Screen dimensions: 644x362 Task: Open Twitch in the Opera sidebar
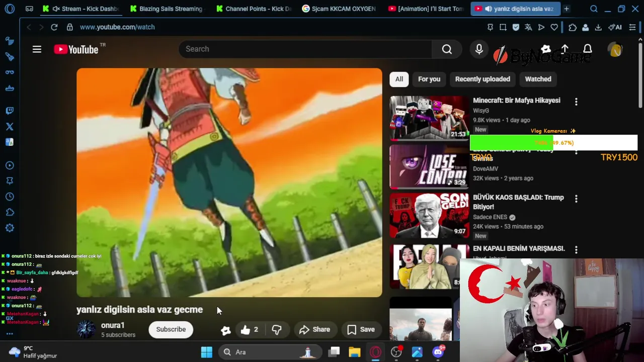[10, 111]
